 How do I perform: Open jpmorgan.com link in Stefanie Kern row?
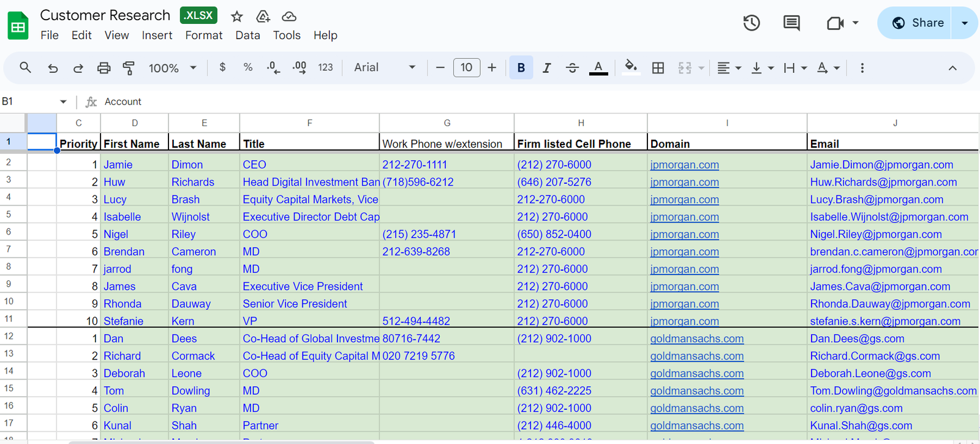684,321
